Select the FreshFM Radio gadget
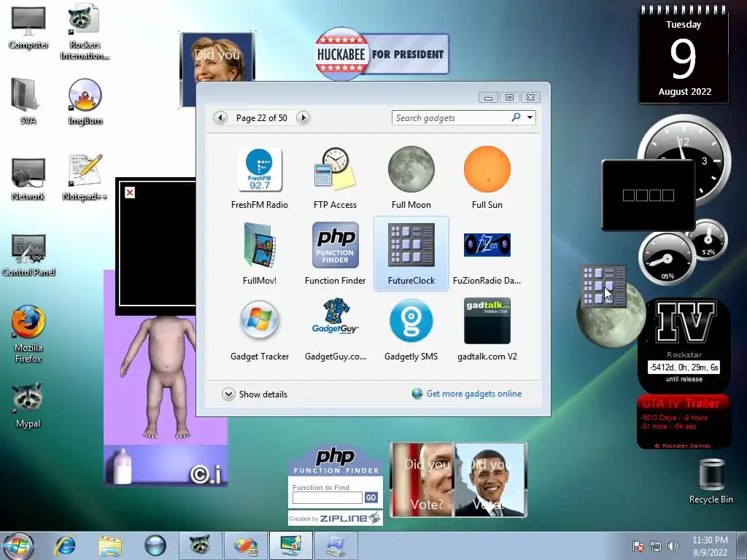The height and width of the screenshot is (560, 747). click(x=260, y=178)
